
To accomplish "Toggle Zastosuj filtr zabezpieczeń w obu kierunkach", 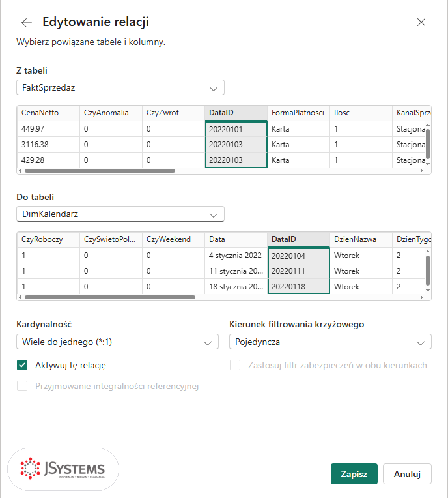I will click(235, 365).
